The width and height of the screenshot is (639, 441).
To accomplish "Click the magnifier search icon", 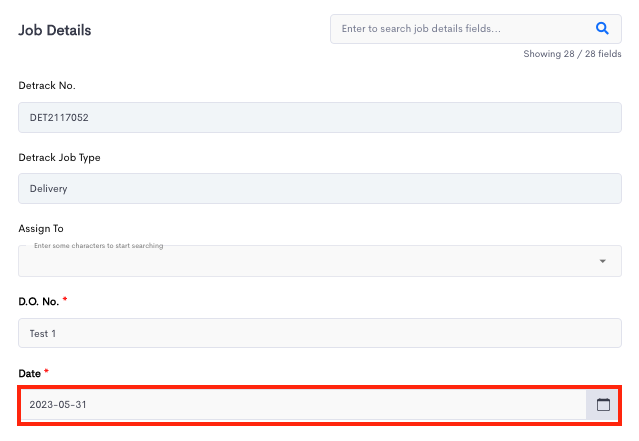I will (x=602, y=29).
